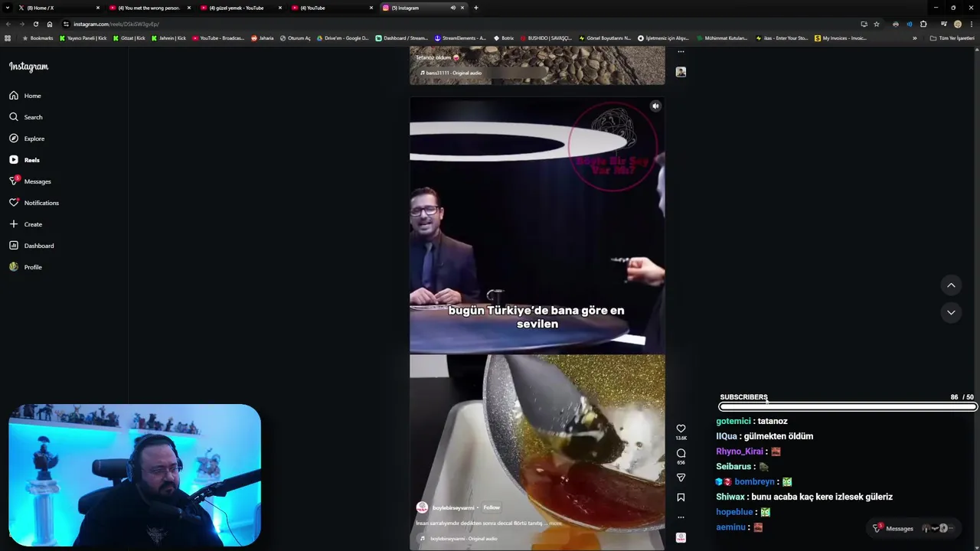Open 'YouTube - Broadcas...' bookmark

coord(218,38)
